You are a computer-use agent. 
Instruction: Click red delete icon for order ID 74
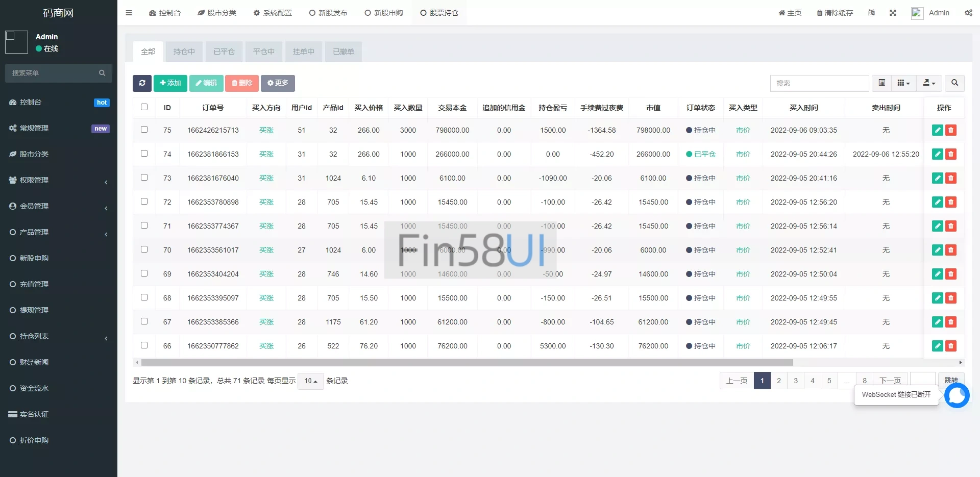[x=950, y=154]
